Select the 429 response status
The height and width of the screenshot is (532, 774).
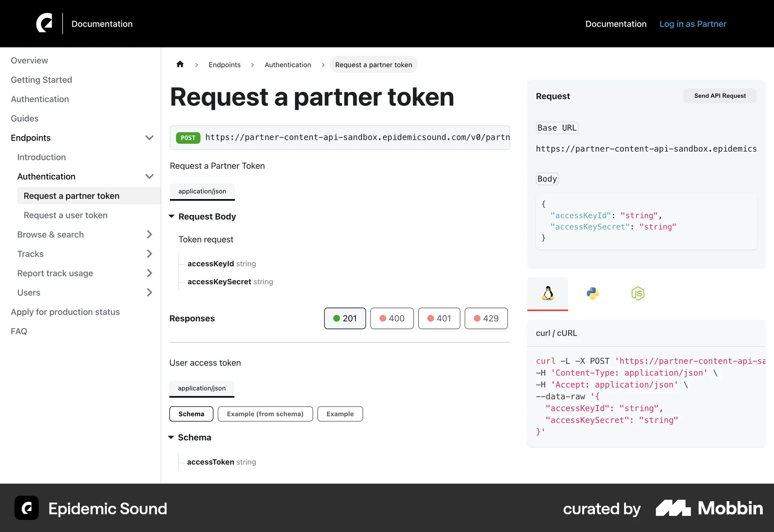click(486, 318)
